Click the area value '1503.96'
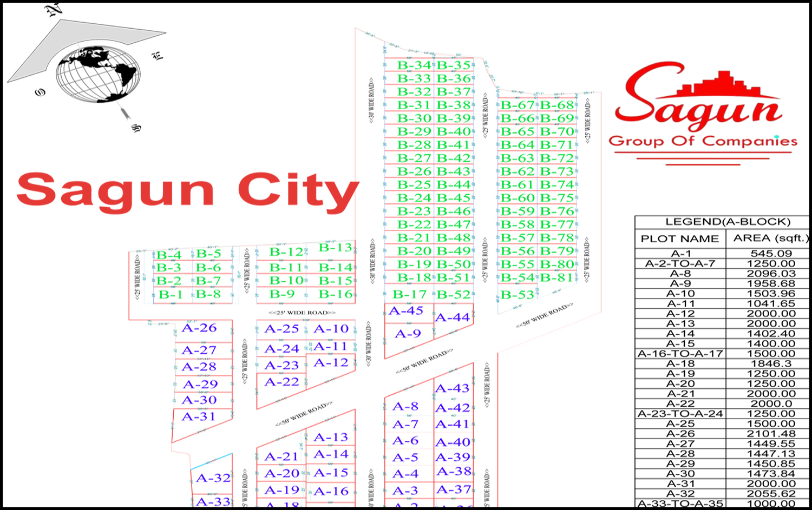Viewport: 812px width, 510px height. [771, 294]
